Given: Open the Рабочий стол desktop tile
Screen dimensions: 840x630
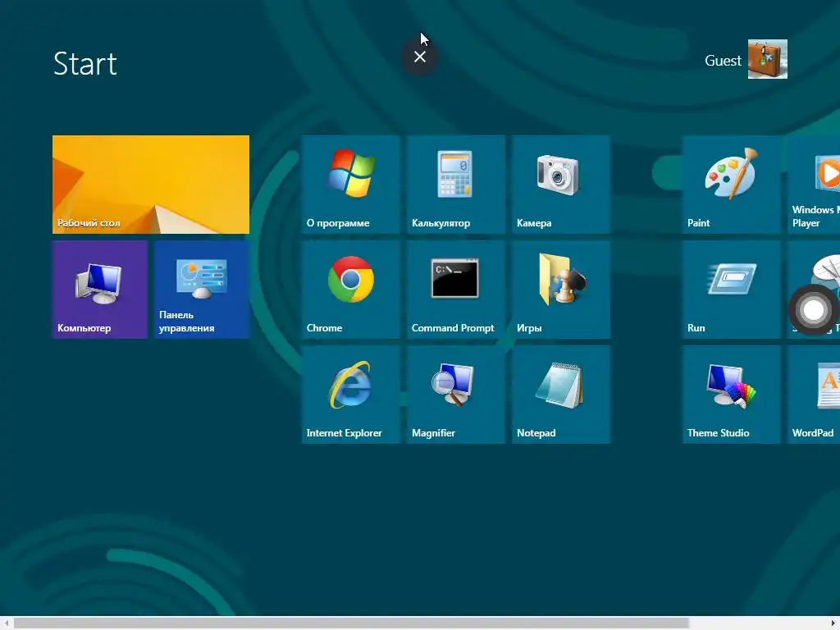Looking at the screenshot, I should coord(151,185).
